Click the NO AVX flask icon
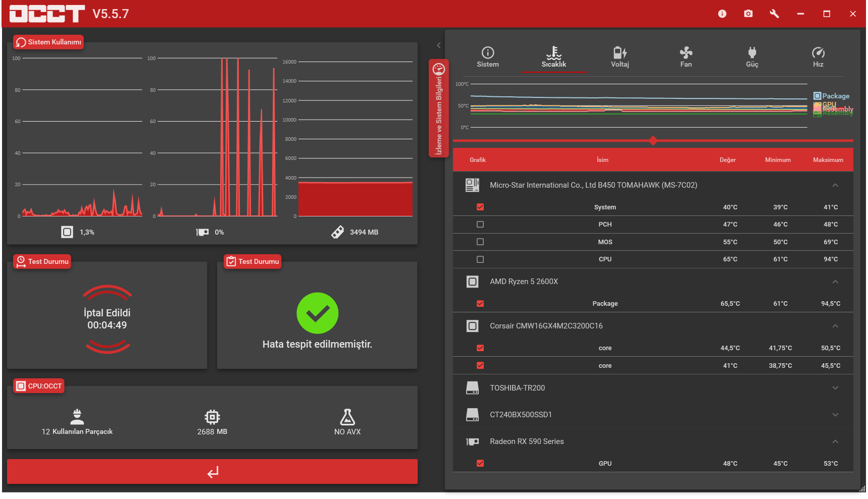Viewport: 868px width, 499px height. [x=347, y=417]
